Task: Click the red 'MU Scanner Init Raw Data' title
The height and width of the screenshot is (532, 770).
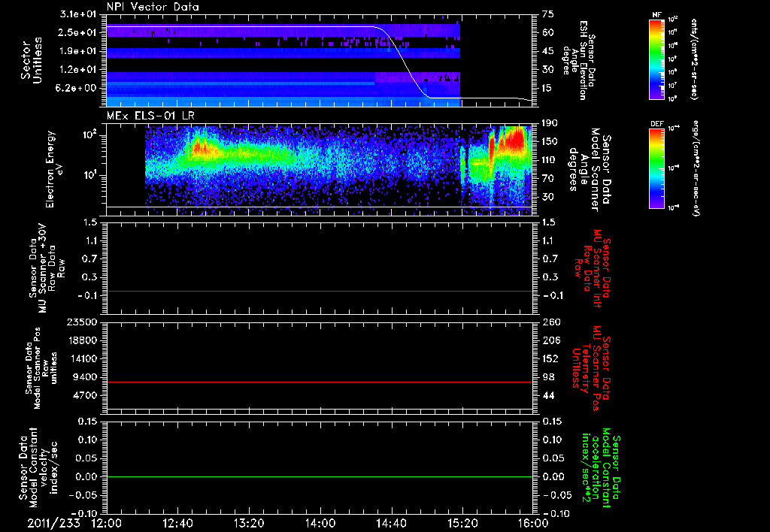Action: tap(591, 268)
